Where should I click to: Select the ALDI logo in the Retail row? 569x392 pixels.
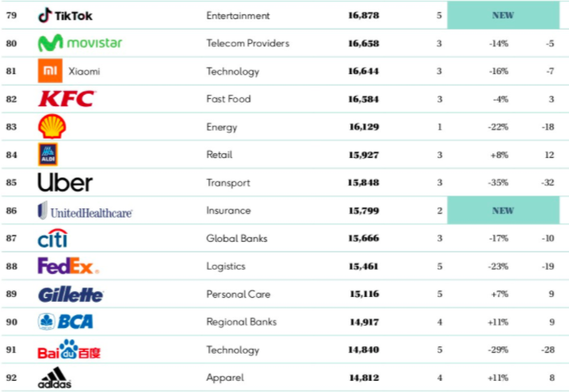coord(48,155)
